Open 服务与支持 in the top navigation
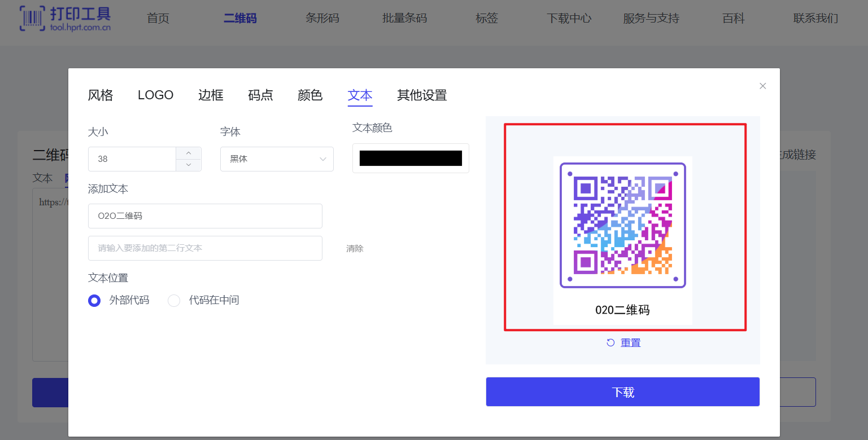 coord(651,18)
